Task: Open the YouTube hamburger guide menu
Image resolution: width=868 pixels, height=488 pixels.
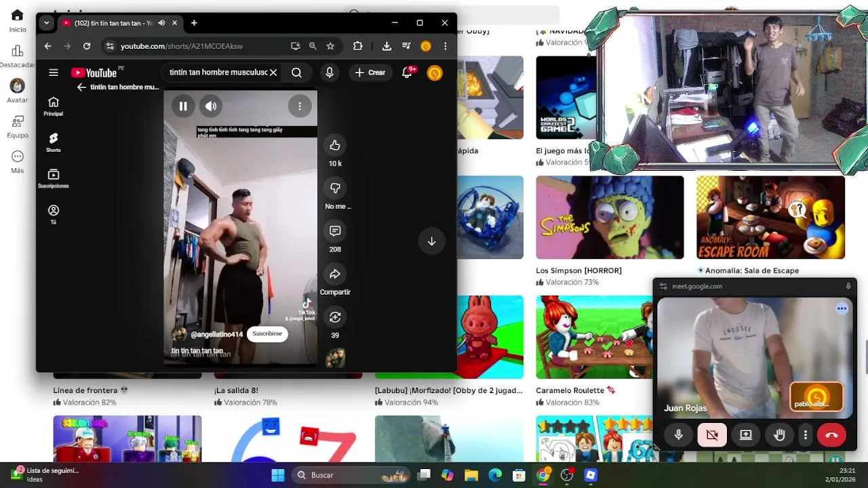Action: point(54,73)
